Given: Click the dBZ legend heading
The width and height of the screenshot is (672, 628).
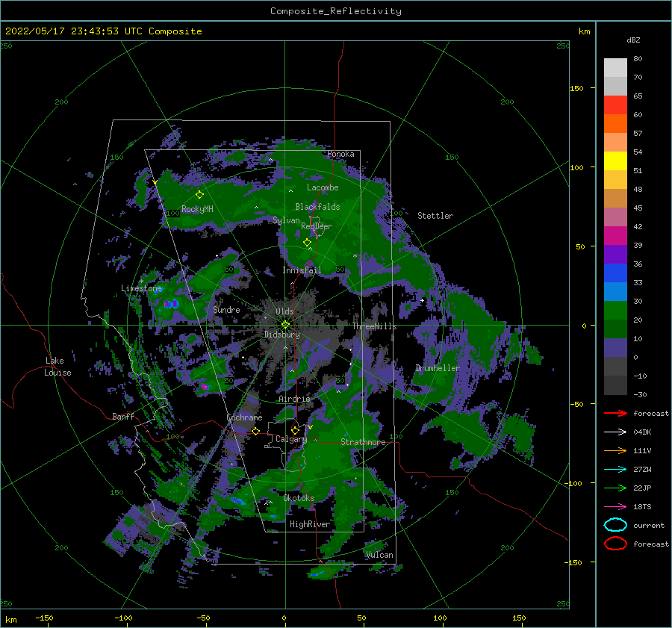Looking at the screenshot, I should (633, 40).
